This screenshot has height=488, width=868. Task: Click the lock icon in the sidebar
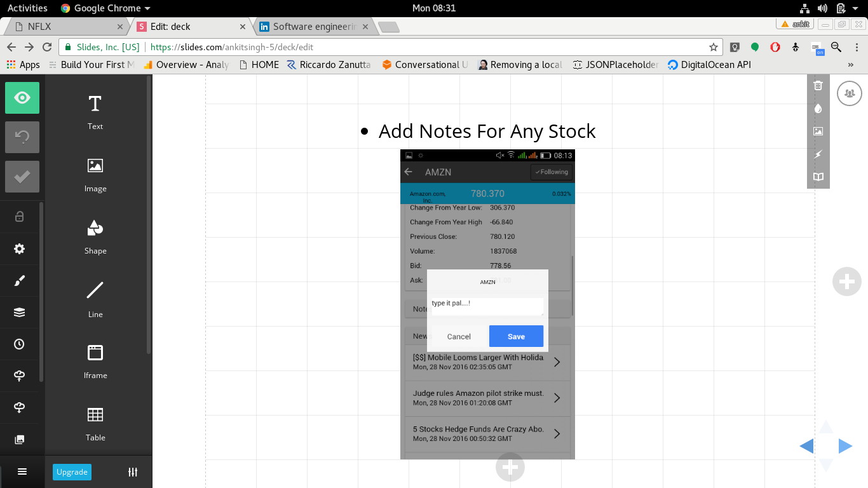[19, 217]
